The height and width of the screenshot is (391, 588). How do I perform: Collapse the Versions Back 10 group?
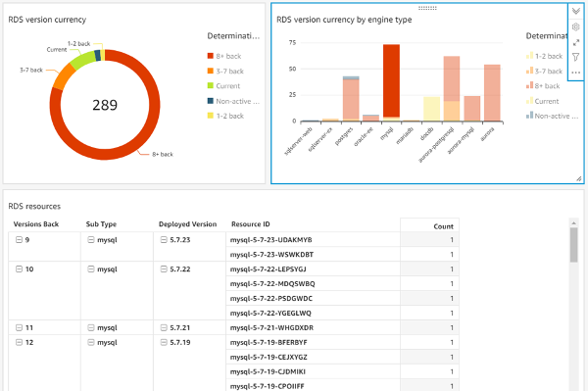pos(19,269)
